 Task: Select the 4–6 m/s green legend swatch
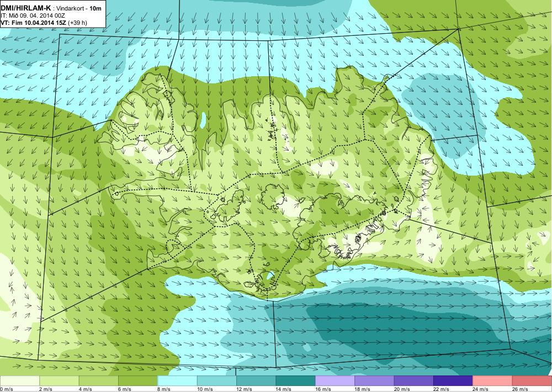tap(99, 380)
